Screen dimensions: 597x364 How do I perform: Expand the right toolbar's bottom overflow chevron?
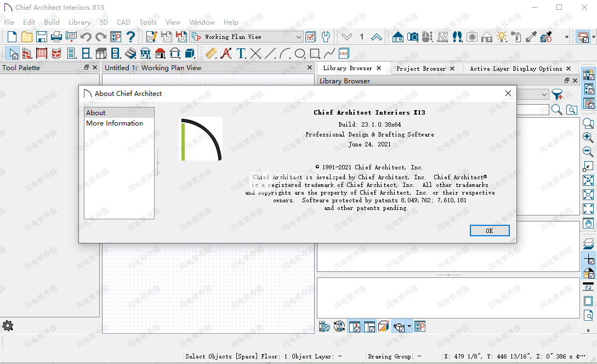point(588,331)
